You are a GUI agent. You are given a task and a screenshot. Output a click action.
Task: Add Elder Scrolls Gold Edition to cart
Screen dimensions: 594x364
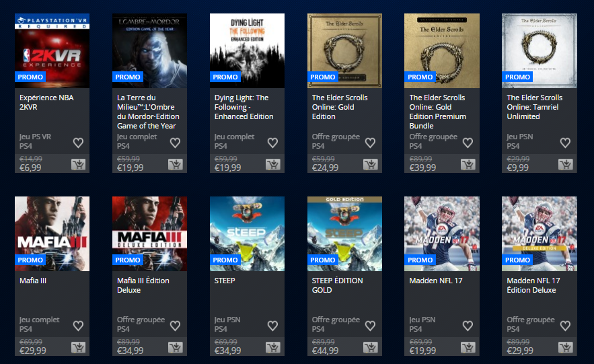click(x=371, y=164)
